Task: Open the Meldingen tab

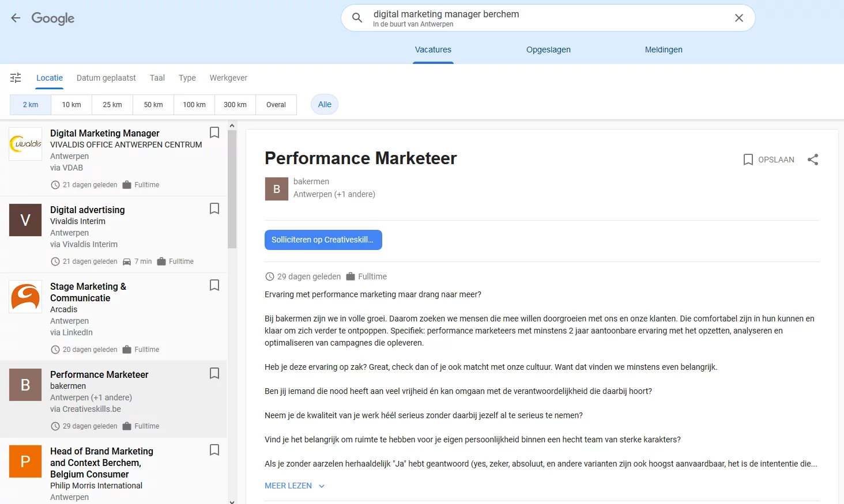Action: point(664,50)
